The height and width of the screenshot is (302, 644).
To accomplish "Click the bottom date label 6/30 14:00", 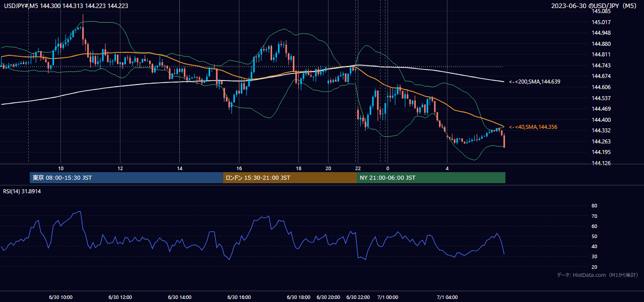I will click(x=179, y=297).
